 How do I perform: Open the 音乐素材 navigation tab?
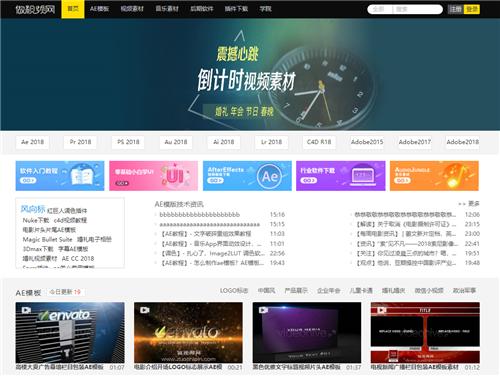pyautogui.click(x=167, y=9)
